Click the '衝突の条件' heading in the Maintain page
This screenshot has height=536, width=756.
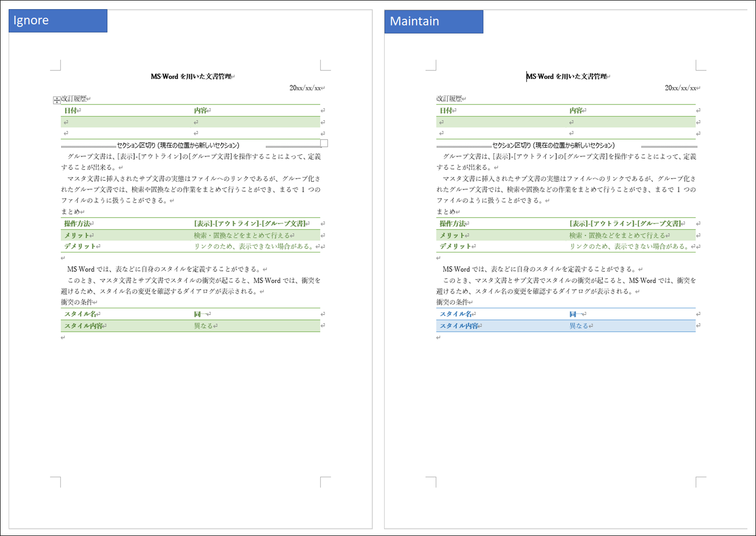[452, 302]
